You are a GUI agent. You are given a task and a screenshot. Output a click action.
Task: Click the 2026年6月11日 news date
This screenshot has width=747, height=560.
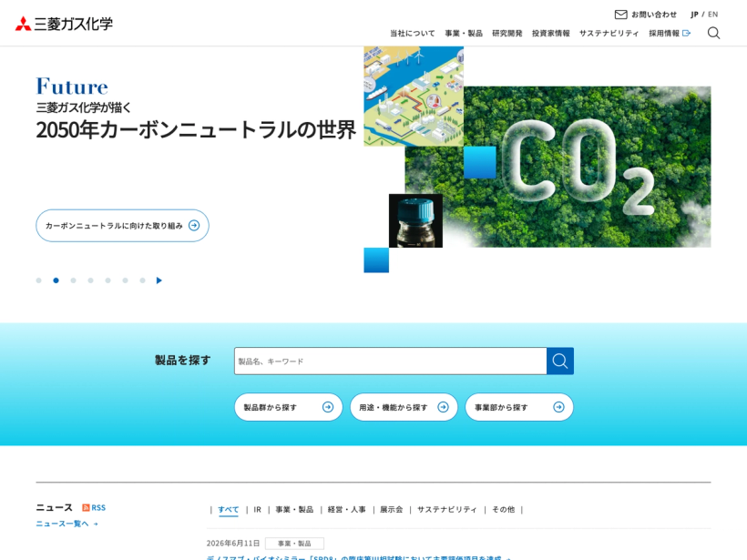[233, 544]
